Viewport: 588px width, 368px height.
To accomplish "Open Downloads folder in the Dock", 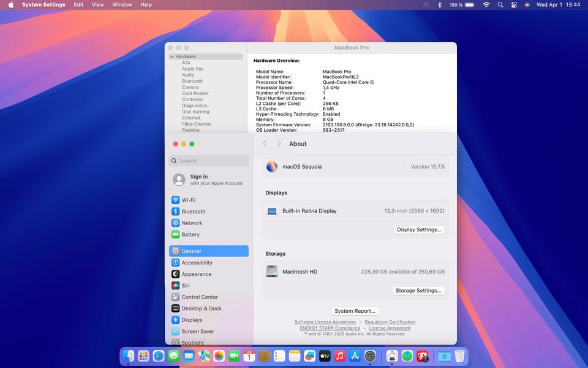I will point(444,356).
